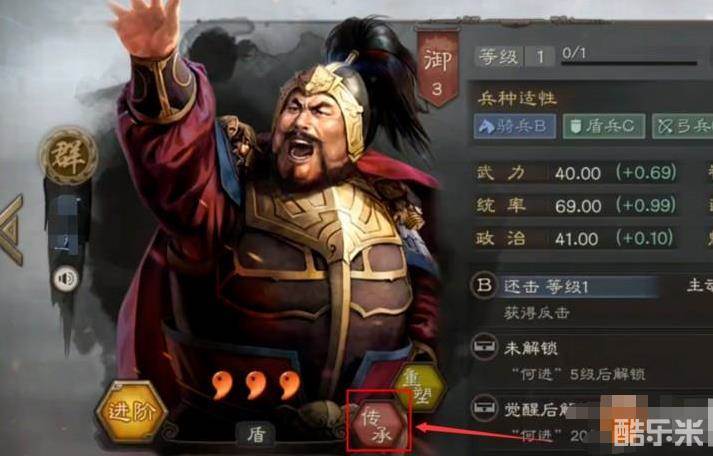Select the 弓兵 troop tag
The image size is (713, 456).
(682, 126)
